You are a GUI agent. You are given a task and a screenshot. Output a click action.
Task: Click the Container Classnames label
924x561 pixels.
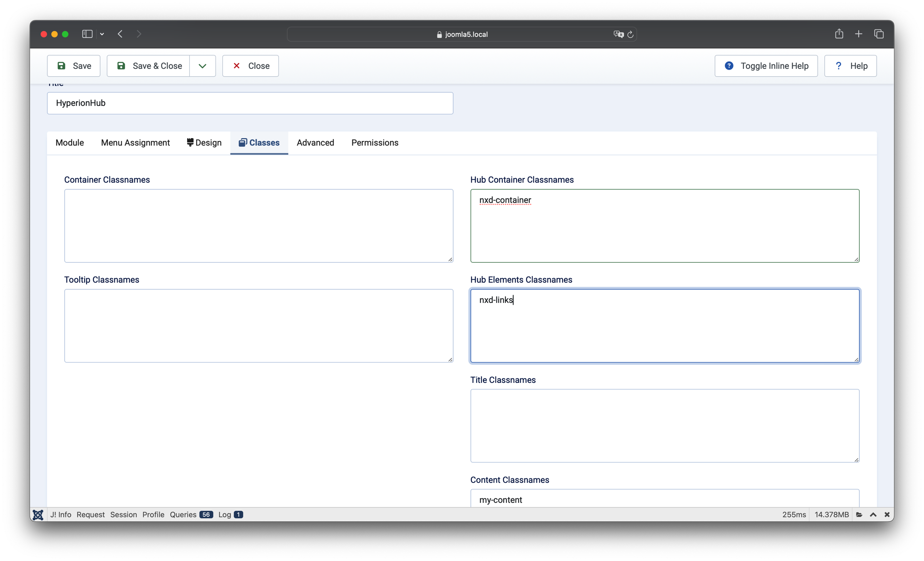pyautogui.click(x=107, y=180)
